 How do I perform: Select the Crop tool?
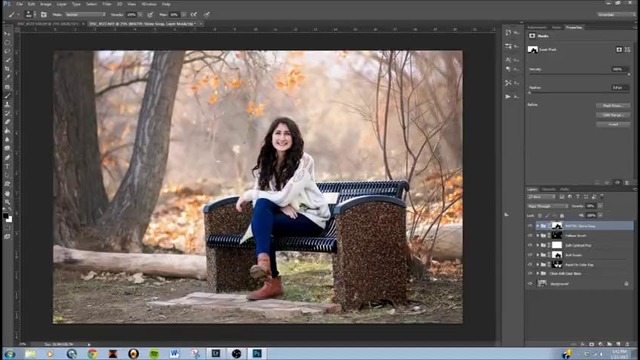7,69
